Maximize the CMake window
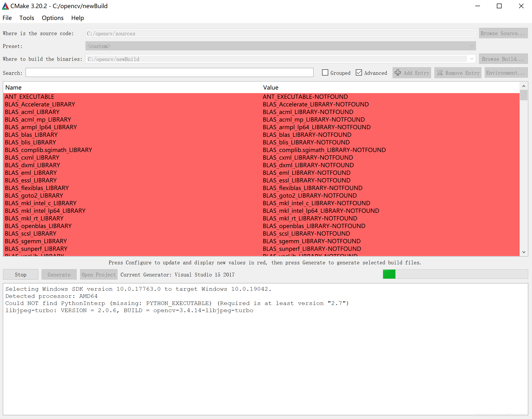This screenshot has height=419, width=532. click(499, 6)
